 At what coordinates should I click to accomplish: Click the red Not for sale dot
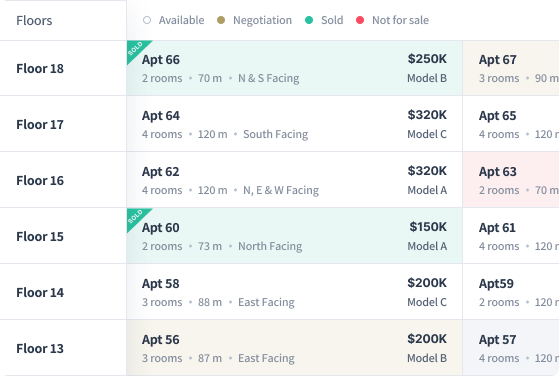click(x=360, y=20)
